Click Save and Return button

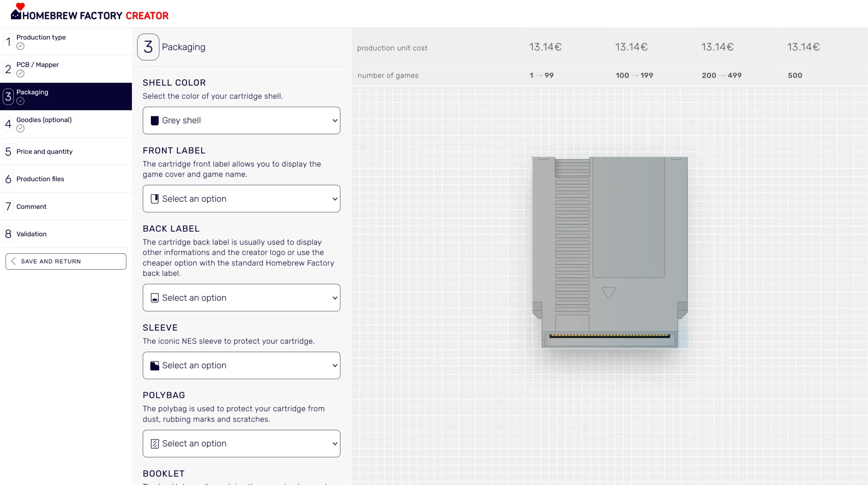[66, 261]
